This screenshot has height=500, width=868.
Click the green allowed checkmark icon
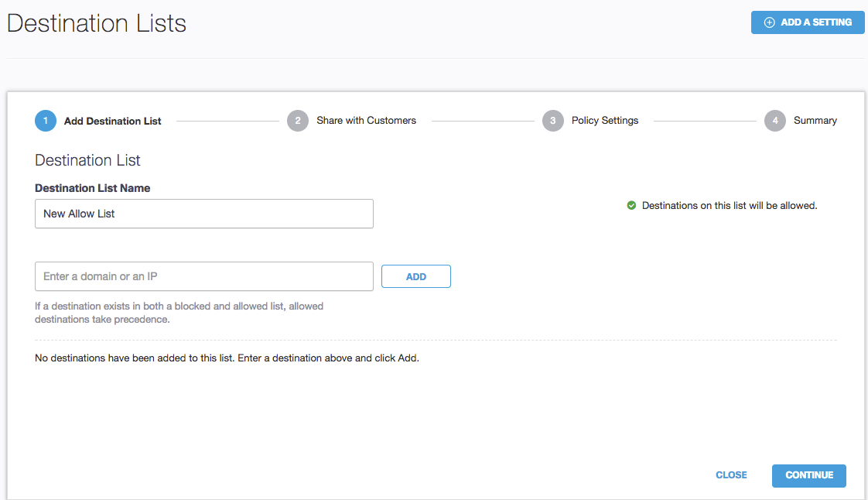(631, 205)
